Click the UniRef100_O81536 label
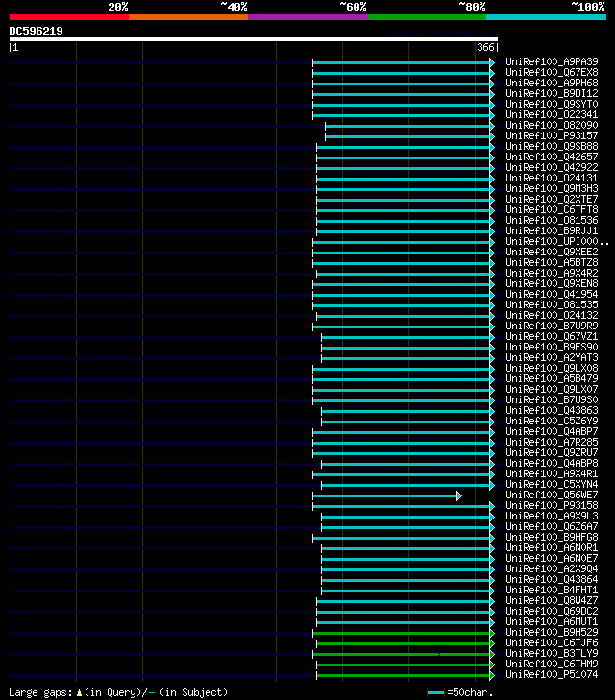Viewport: 615px width, 700px height. [552, 220]
